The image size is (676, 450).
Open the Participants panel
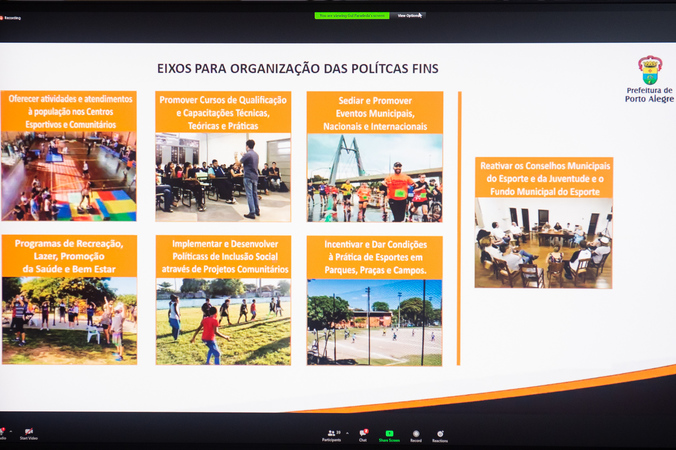[331, 436]
